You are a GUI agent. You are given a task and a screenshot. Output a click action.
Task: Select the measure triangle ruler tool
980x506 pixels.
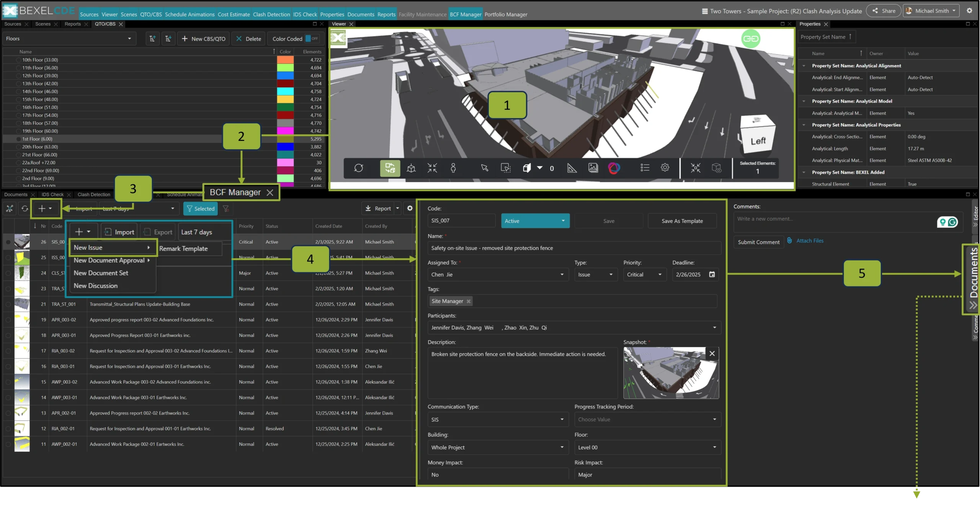click(572, 168)
